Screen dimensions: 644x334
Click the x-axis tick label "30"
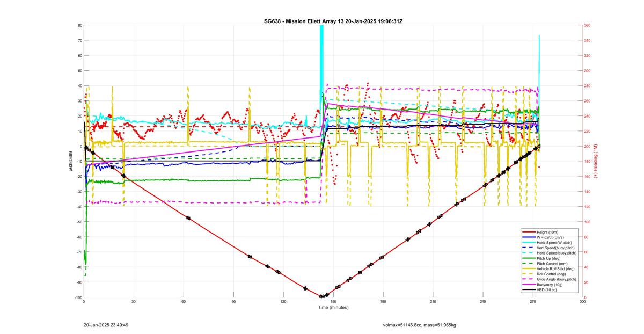pyautogui.click(x=134, y=302)
